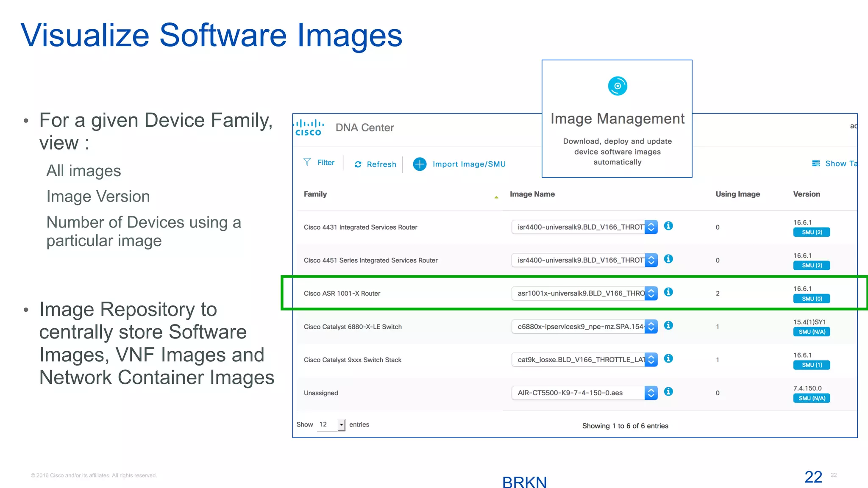Click the Version column header
The image size is (868, 488).
pos(807,194)
